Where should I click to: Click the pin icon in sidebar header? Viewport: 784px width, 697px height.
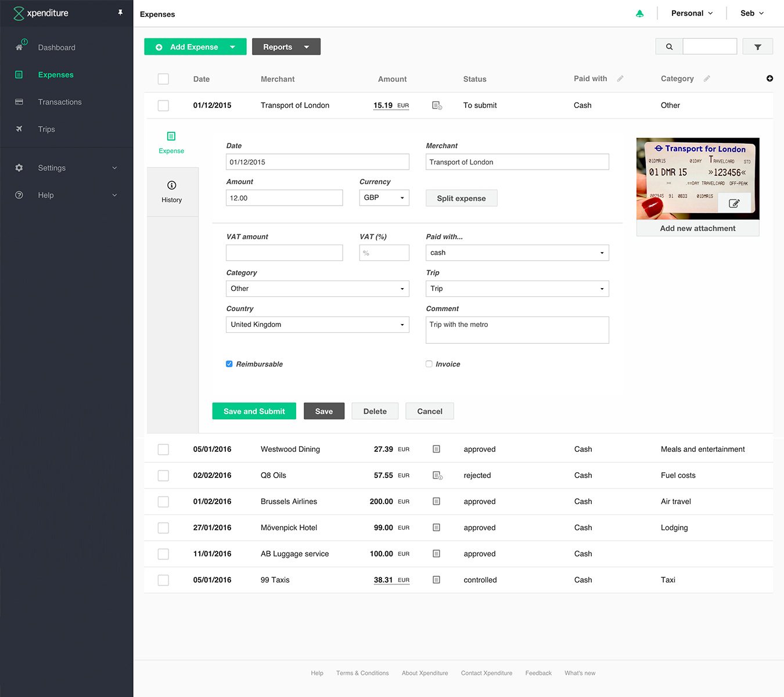(x=120, y=12)
